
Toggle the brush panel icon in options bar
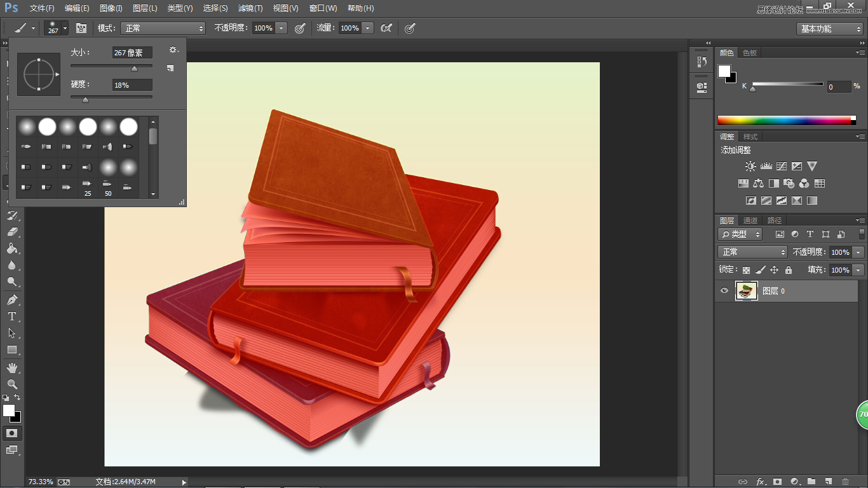pyautogui.click(x=81, y=28)
